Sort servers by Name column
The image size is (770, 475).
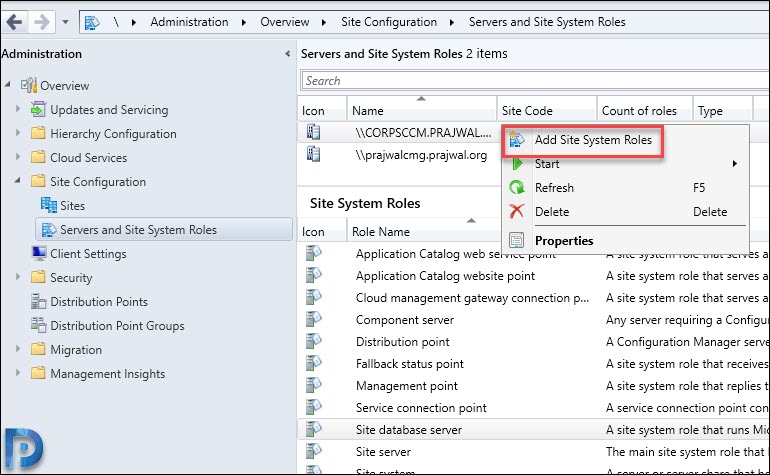click(422, 110)
